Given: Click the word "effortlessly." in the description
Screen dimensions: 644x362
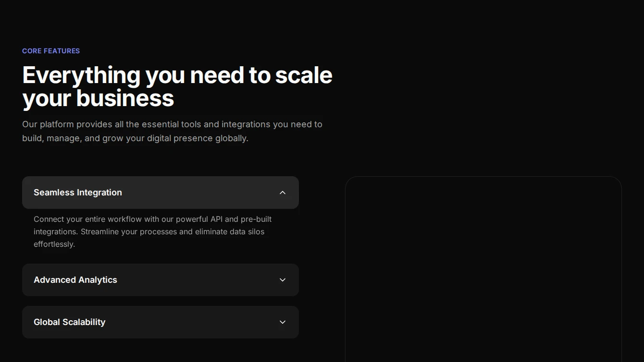Looking at the screenshot, I should click(54, 244).
